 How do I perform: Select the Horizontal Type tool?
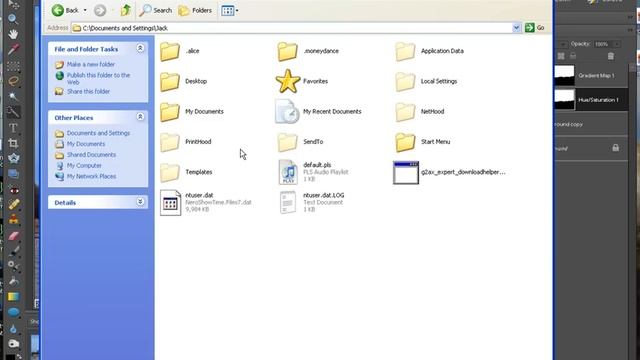[13, 128]
